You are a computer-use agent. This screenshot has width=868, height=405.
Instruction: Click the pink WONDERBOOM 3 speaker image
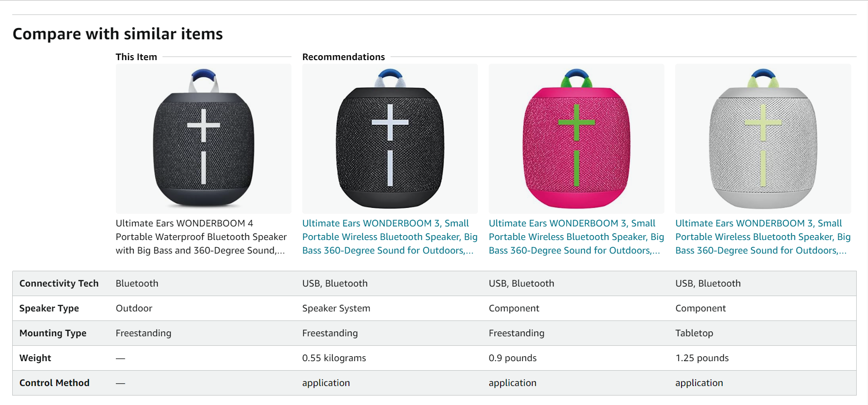pyautogui.click(x=576, y=139)
